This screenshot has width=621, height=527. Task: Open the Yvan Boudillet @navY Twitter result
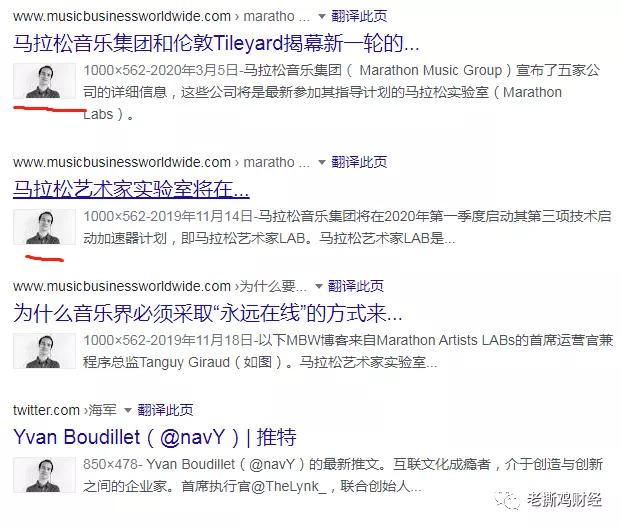[155, 437]
